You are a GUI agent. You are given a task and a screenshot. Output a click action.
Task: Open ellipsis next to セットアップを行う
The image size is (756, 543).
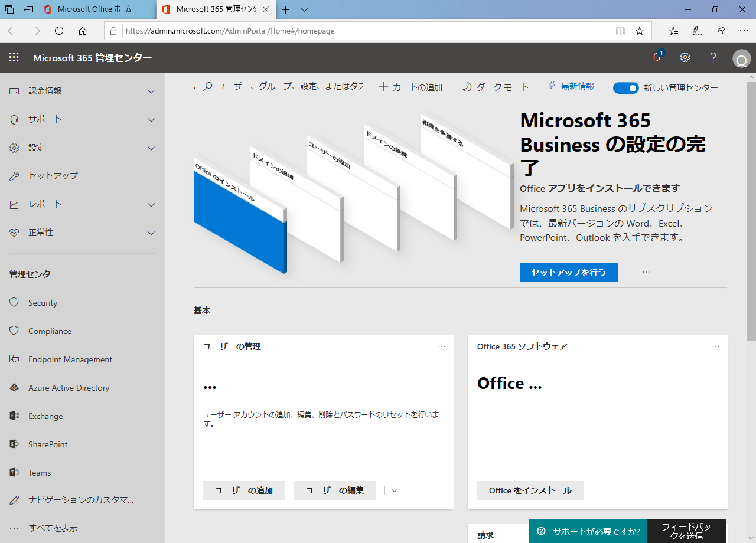[646, 272]
